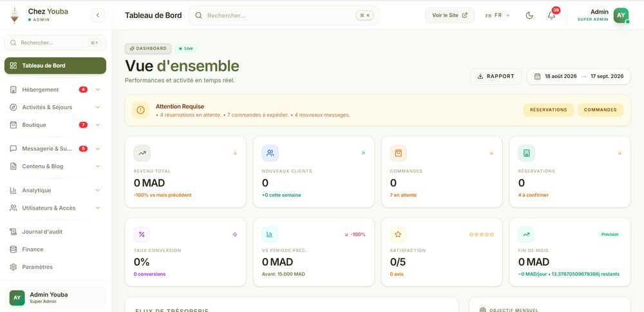Open Admin Youba profile card in sidebar
The height and width of the screenshot is (312, 644).
[x=55, y=298]
